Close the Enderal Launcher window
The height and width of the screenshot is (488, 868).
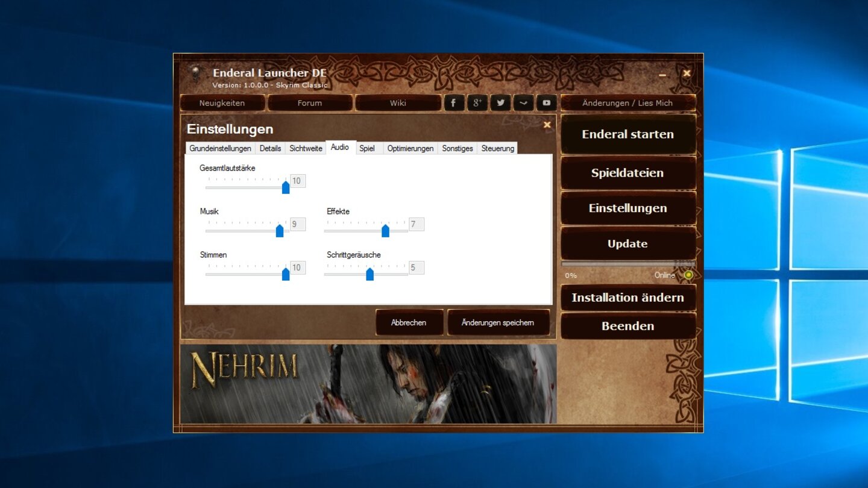point(687,73)
